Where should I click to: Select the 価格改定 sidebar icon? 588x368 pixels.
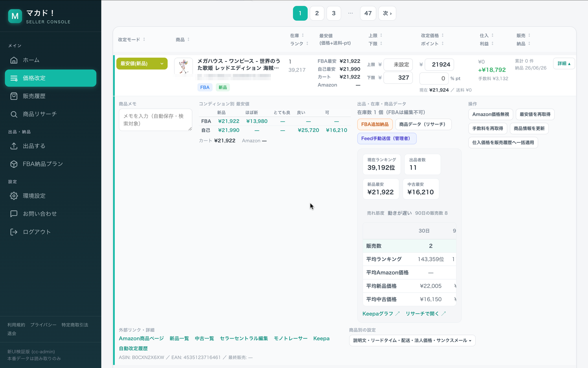pos(14,78)
